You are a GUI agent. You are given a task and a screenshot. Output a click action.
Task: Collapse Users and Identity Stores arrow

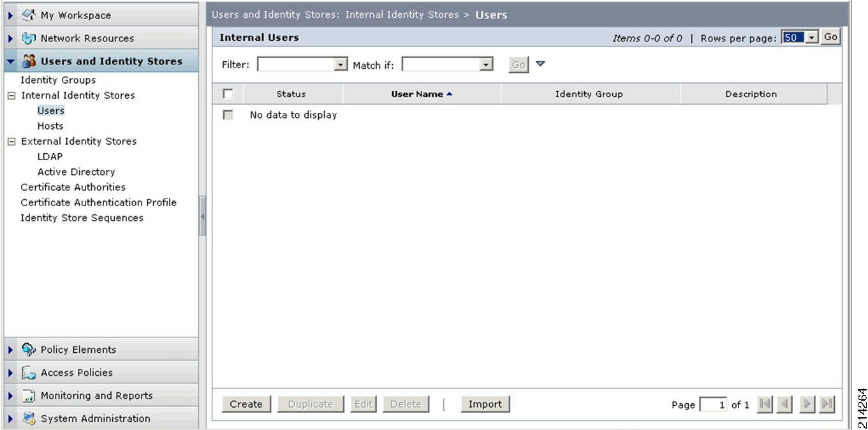coord(11,62)
